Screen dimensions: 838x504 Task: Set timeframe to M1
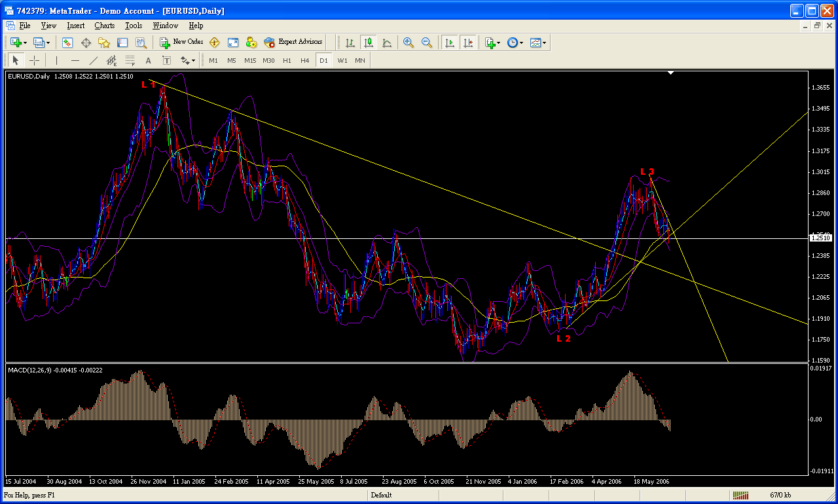pos(213,60)
